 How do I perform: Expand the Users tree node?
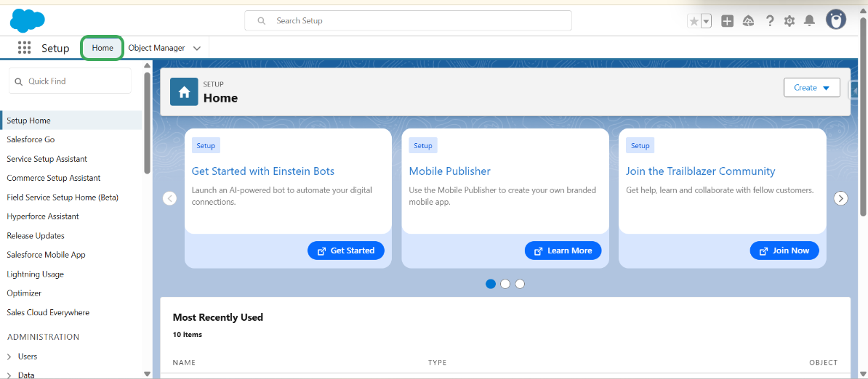(x=9, y=356)
